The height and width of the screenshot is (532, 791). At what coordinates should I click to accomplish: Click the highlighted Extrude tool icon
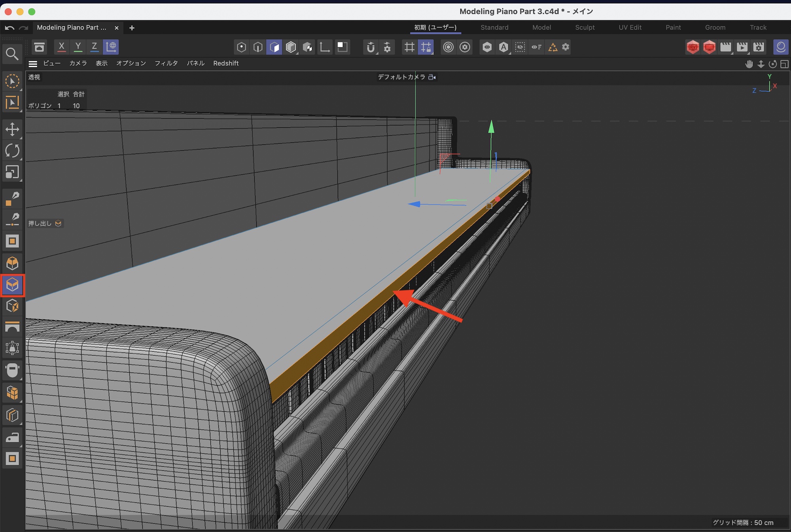pyautogui.click(x=13, y=285)
